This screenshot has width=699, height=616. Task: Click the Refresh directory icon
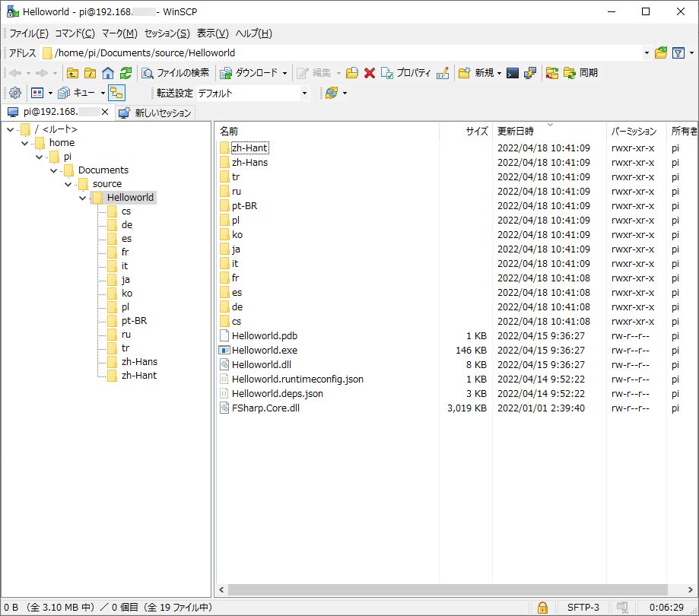pyautogui.click(x=126, y=73)
